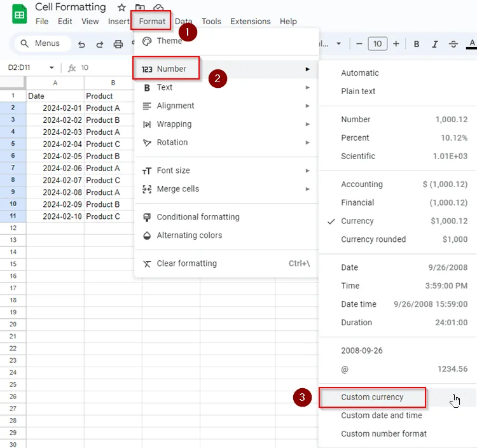Select the 2008-09-26 date format
The width and height of the screenshot is (477, 448).
point(398,351)
